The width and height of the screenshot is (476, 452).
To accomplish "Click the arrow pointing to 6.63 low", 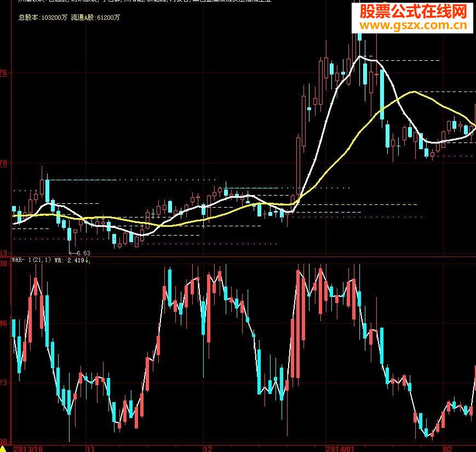I will (x=72, y=253).
